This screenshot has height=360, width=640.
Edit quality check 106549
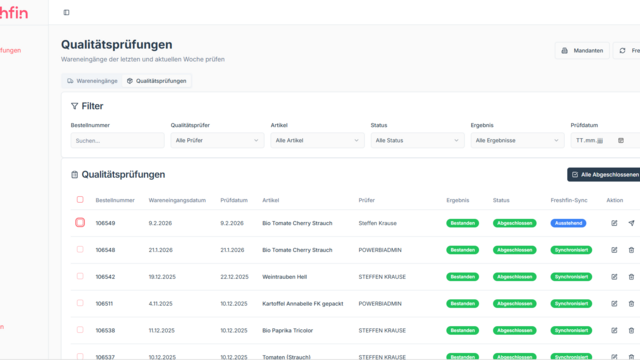(614, 223)
